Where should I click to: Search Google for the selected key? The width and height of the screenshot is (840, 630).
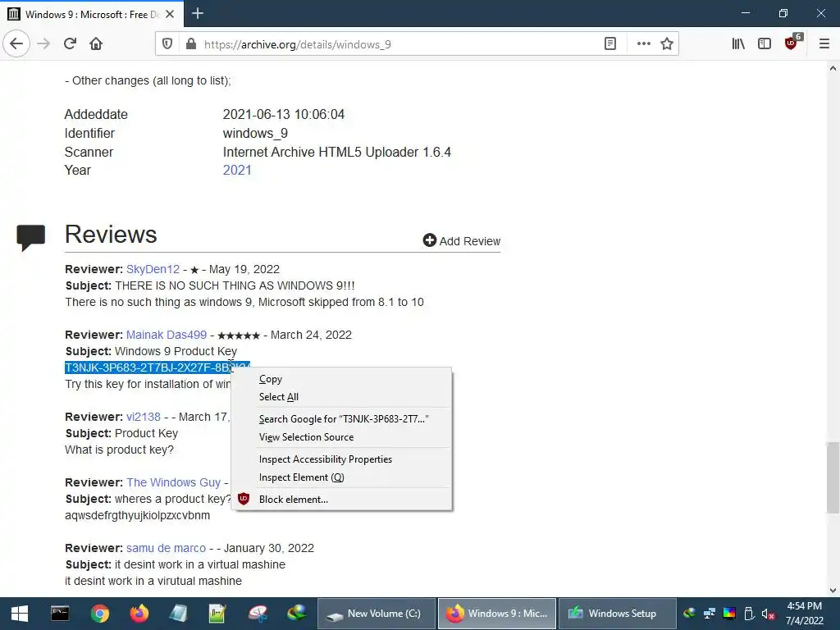tap(342, 419)
